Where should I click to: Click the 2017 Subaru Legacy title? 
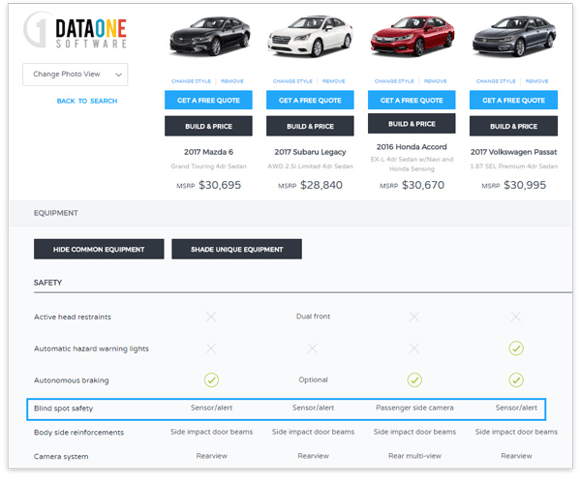310,152
